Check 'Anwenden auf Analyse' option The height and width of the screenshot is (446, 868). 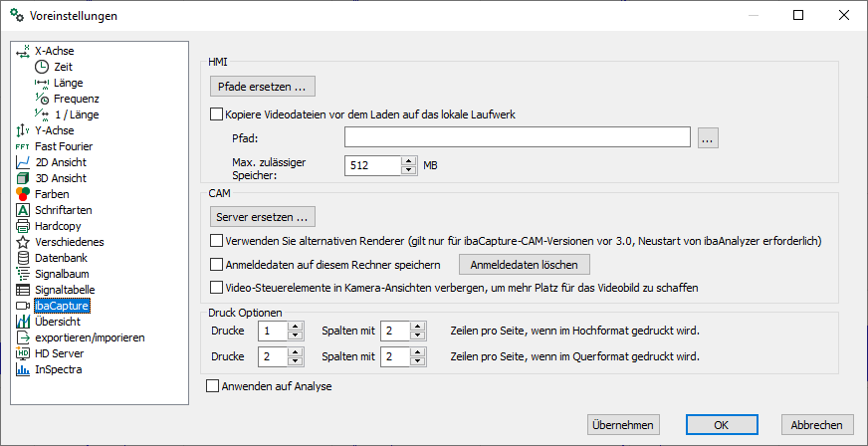211,386
